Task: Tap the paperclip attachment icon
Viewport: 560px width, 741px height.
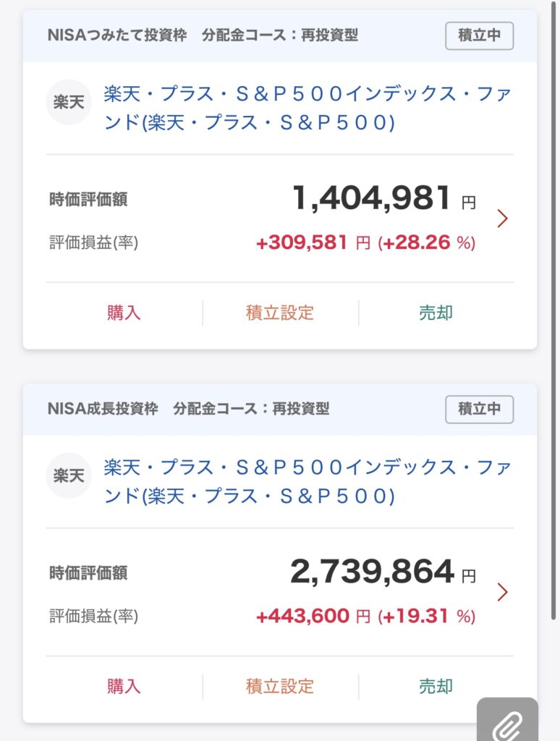Action: pyautogui.click(x=508, y=723)
